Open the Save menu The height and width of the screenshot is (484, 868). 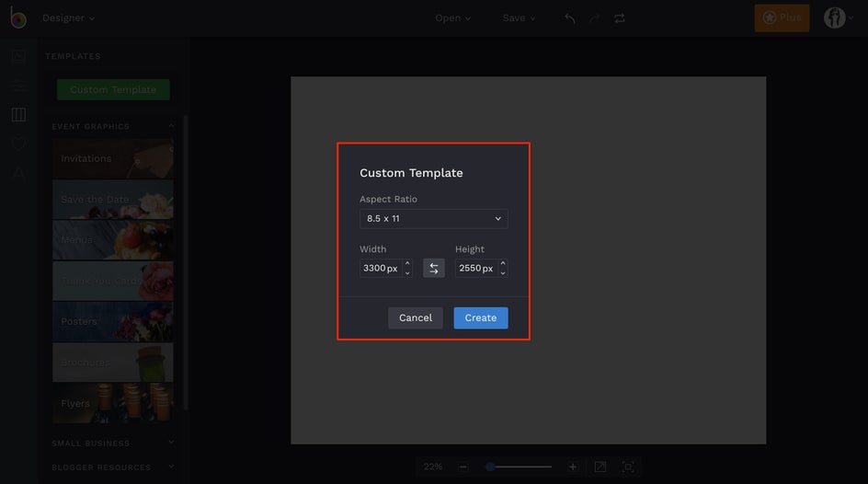click(519, 17)
